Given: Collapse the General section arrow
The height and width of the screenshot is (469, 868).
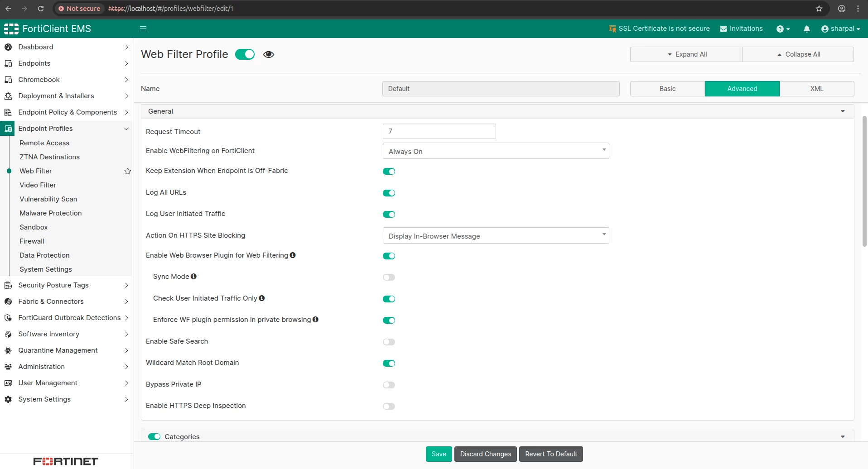Looking at the screenshot, I should [x=843, y=111].
